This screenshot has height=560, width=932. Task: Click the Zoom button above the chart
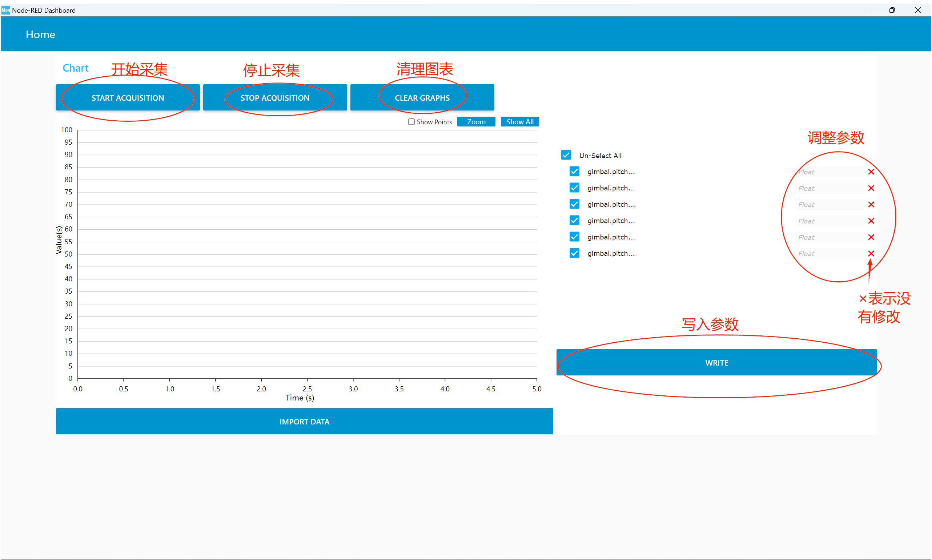point(476,121)
